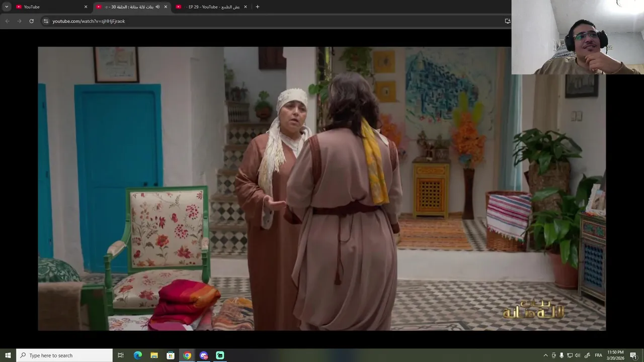This screenshot has height=362, width=644.
Task: Open File Explorer from taskbar
Action: pos(154,355)
